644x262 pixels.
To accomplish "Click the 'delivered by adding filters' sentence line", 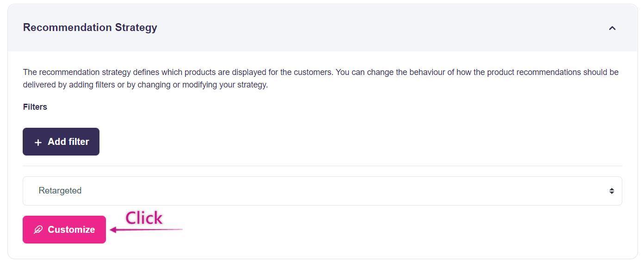I will point(145,85).
